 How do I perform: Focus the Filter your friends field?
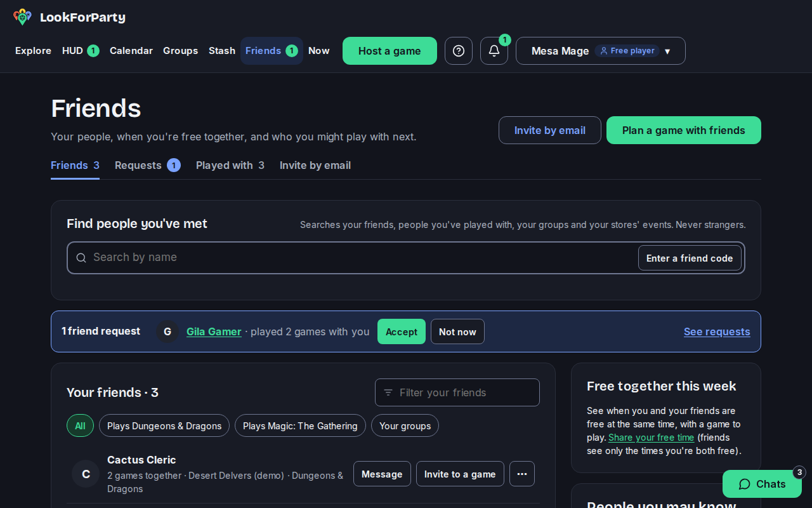point(457,392)
